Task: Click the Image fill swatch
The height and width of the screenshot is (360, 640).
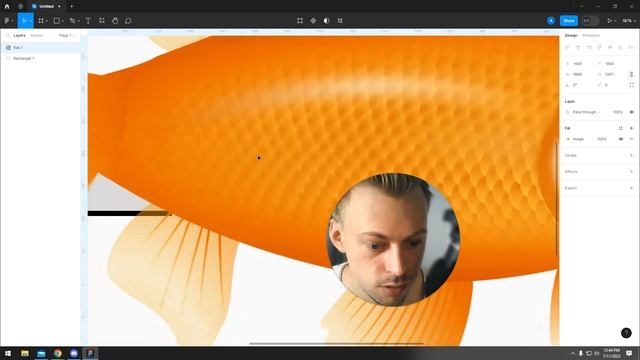Action: (x=568, y=139)
